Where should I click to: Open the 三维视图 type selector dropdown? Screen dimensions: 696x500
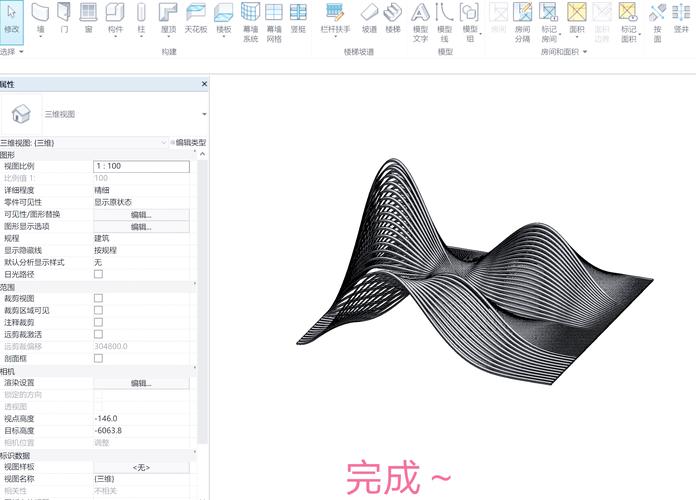(x=204, y=115)
